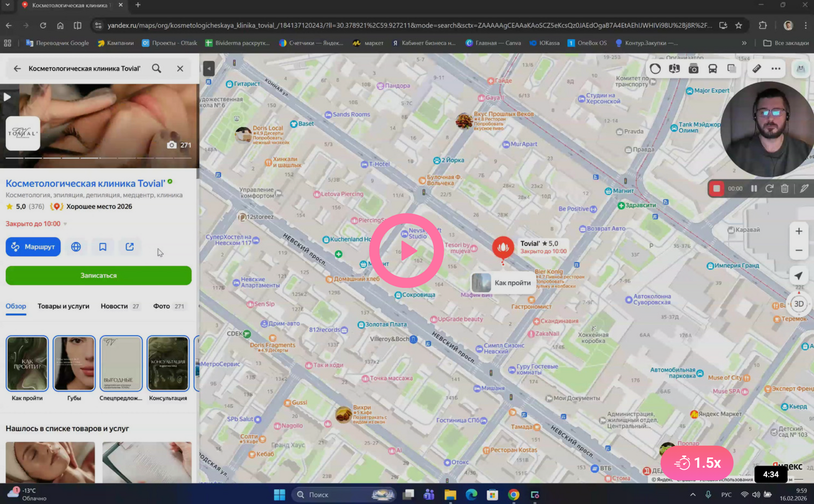Restart the screen recording
The image size is (814, 504).
click(x=769, y=189)
